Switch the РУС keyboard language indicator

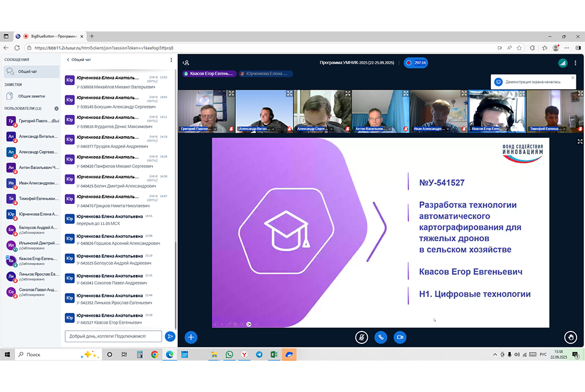coord(543,354)
